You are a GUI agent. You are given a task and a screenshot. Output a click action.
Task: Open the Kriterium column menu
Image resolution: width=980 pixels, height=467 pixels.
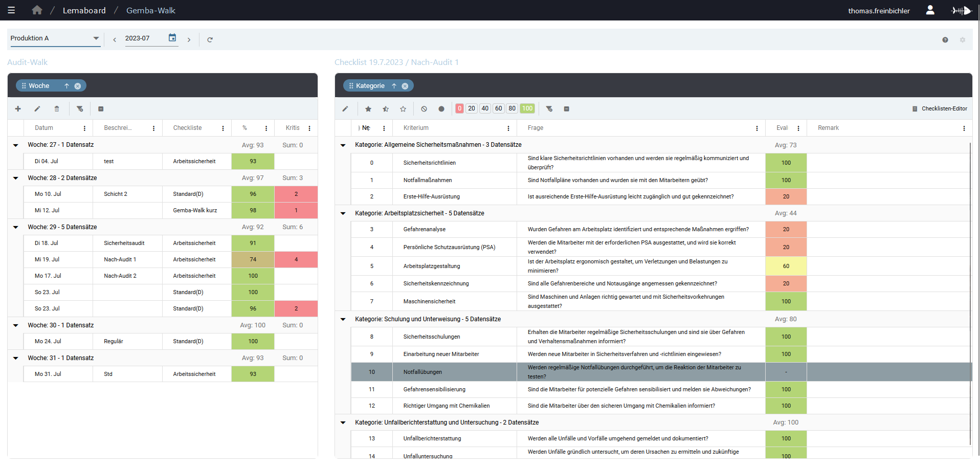[508, 128]
